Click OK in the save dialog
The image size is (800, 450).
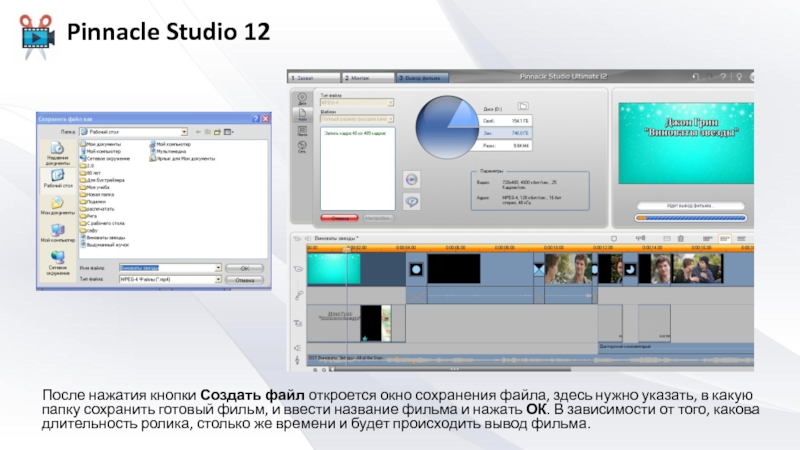244,268
